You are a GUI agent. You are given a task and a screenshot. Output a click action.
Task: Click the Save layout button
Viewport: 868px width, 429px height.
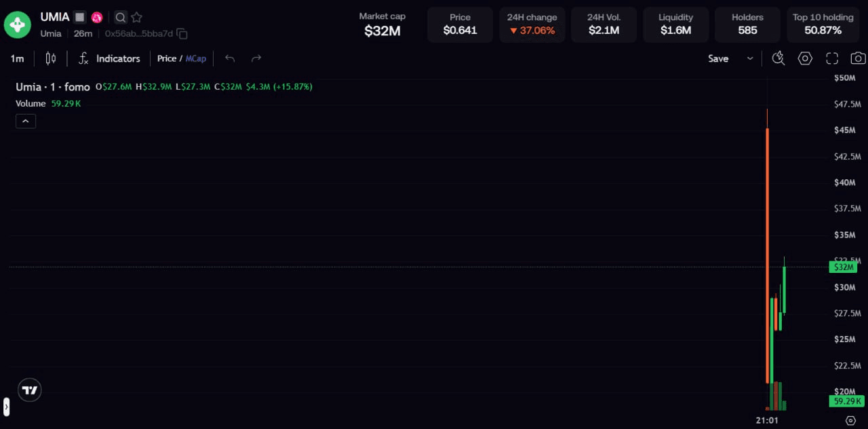[718, 58]
